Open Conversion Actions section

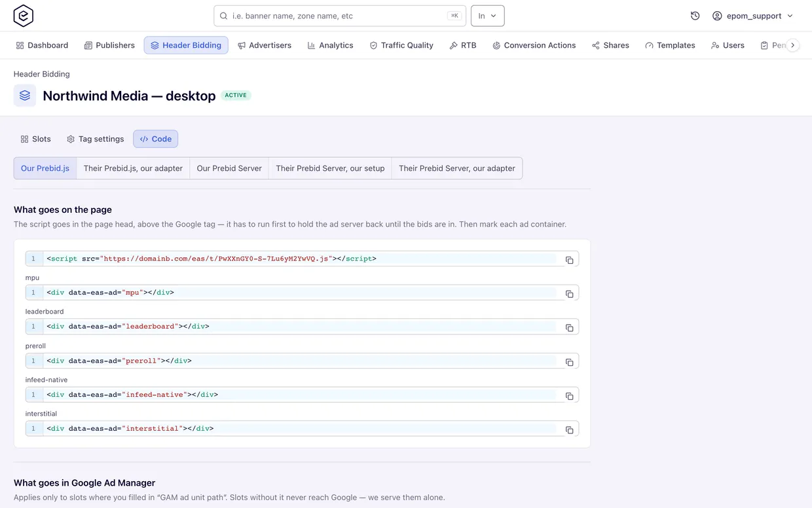coord(534,45)
